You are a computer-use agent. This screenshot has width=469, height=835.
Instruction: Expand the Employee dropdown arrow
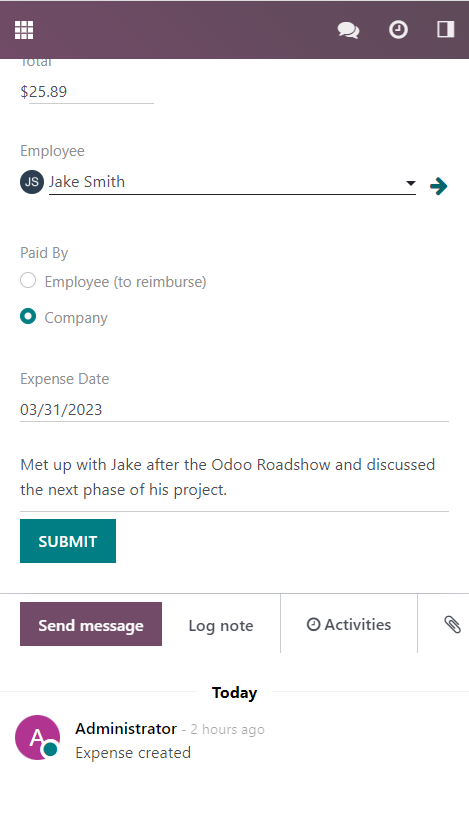(410, 183)
